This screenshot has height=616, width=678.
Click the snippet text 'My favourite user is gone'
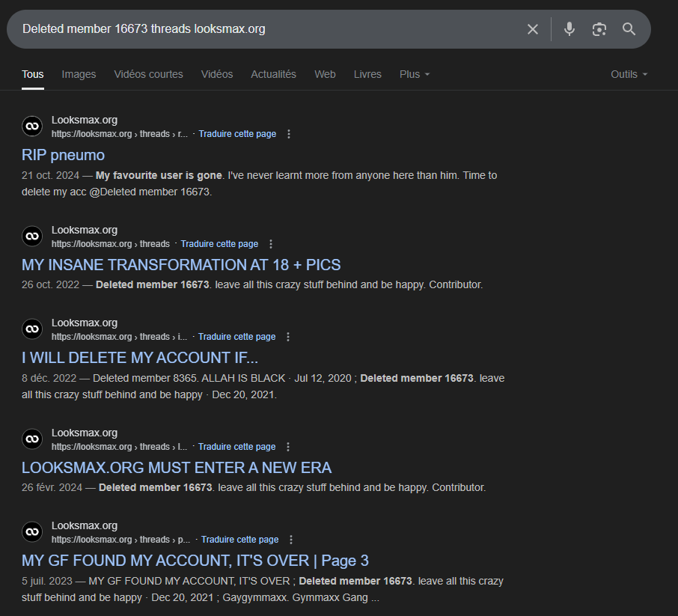(159, 175)
